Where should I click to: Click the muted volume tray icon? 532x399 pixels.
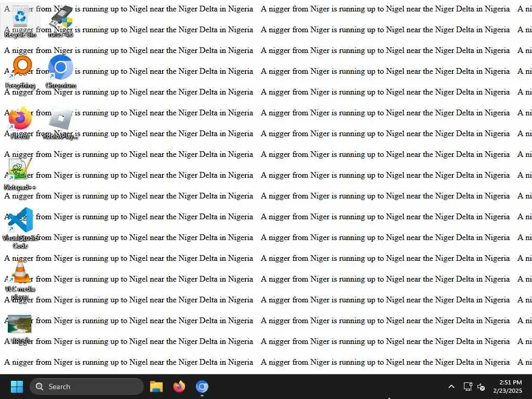click(481, 387)
